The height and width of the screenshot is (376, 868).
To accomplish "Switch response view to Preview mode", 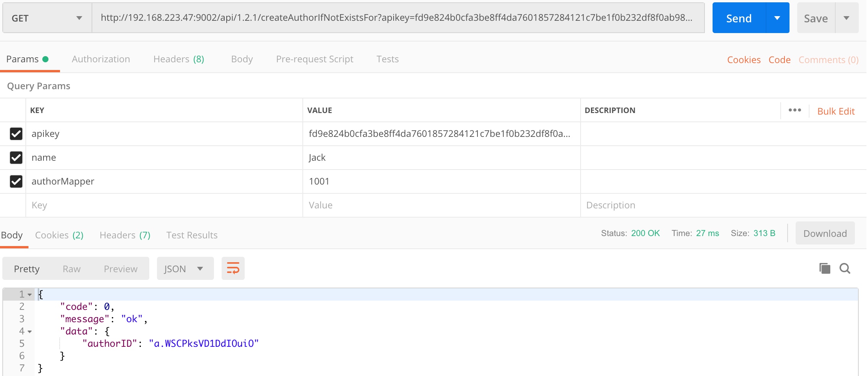I will coord(120,268).
